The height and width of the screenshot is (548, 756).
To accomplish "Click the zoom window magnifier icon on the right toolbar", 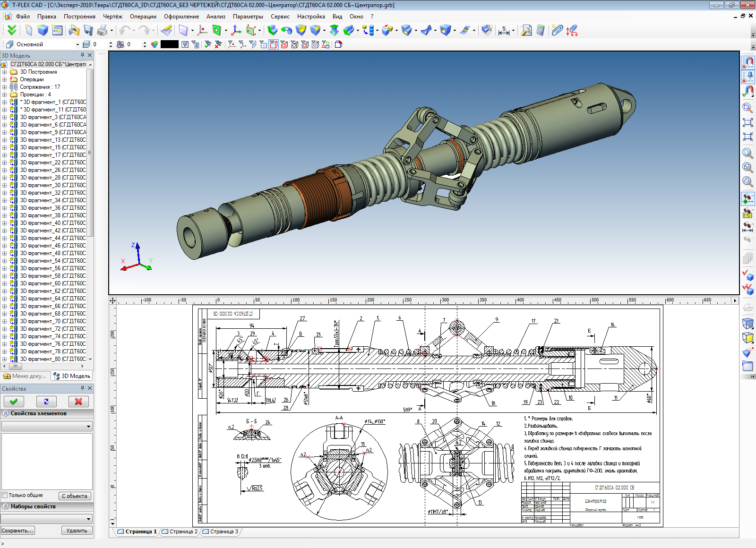I will coord(747,108).
